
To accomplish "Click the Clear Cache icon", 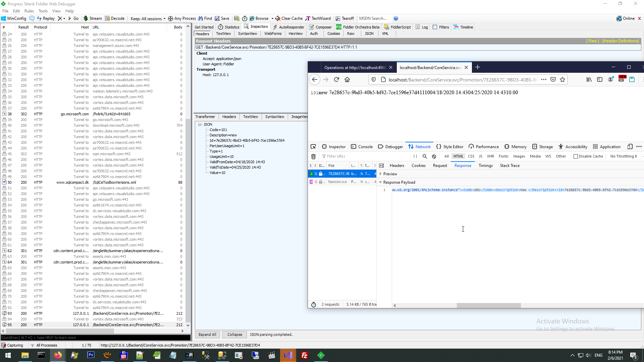I will click(x=278, y=18).
